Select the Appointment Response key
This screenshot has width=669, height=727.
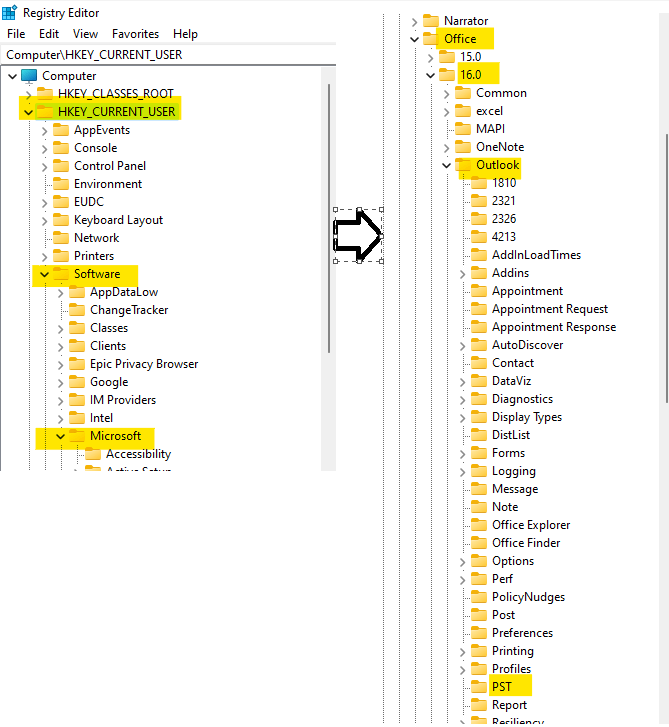[x=554, y=327]
